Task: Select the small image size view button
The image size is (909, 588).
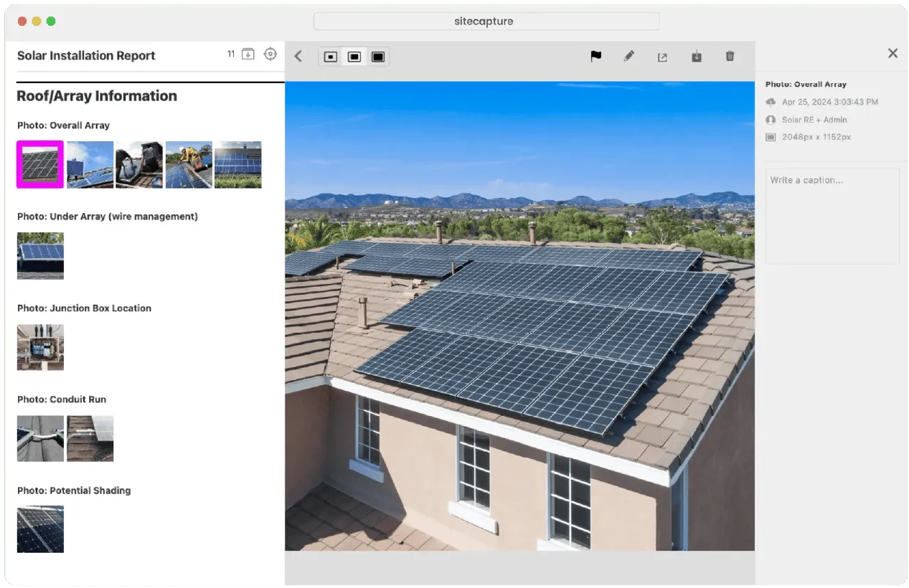Action: [331, 57]
